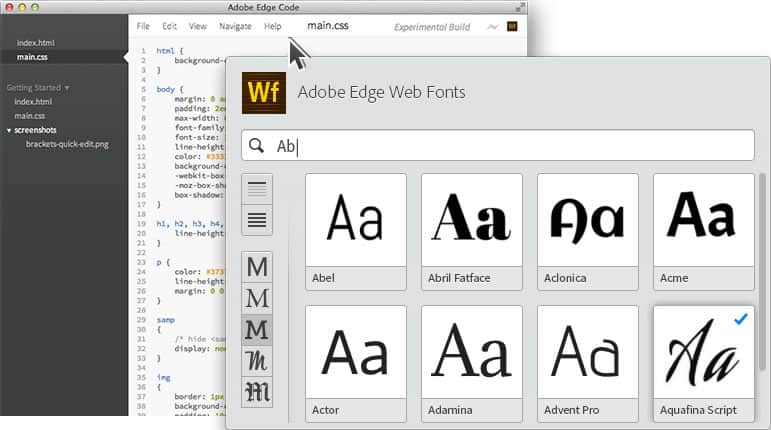
Task: Click the font search field
Action: [498, 145]
